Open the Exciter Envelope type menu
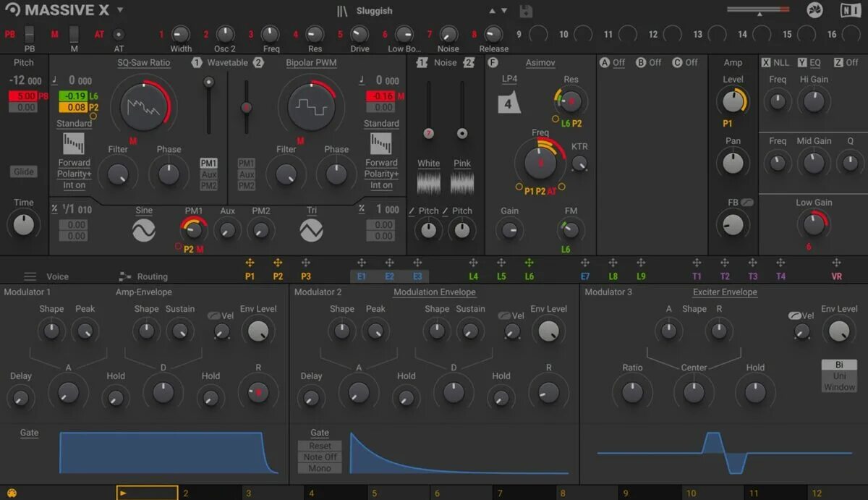 tap(725, 292)
